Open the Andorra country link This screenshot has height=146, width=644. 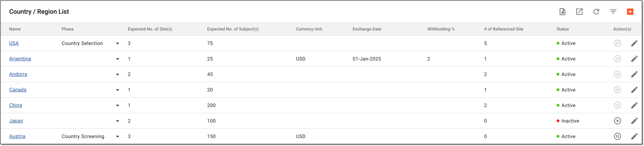click(x=18, y=74)
